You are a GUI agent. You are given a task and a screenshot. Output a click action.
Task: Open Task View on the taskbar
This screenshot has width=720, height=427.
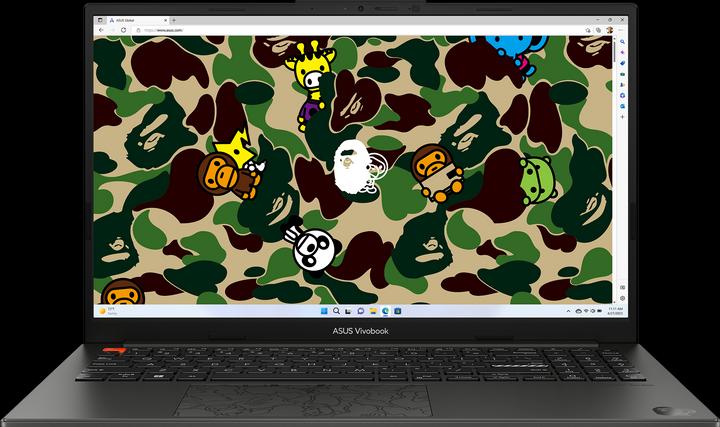tap(348, 311)
